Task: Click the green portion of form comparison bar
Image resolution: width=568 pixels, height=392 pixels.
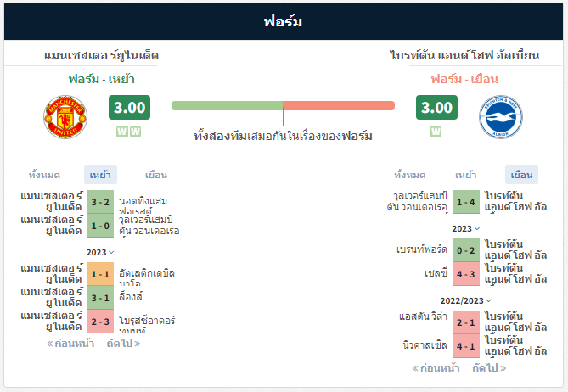Action: click(x=228, y=106)
